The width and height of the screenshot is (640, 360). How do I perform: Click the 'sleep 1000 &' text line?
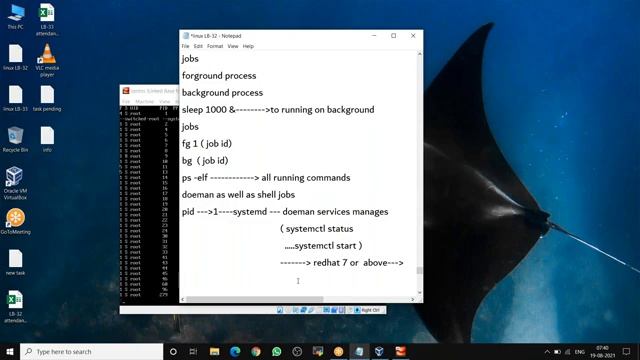(278, 110)
